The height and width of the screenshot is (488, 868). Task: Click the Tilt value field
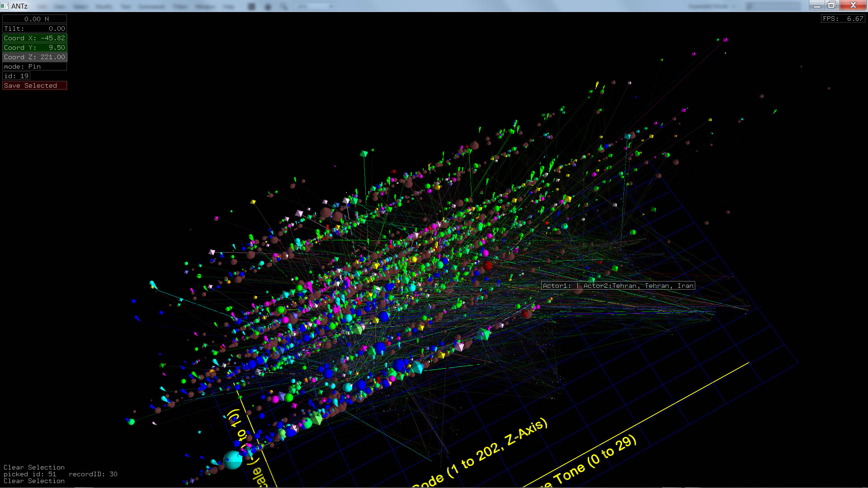[34, 28]
